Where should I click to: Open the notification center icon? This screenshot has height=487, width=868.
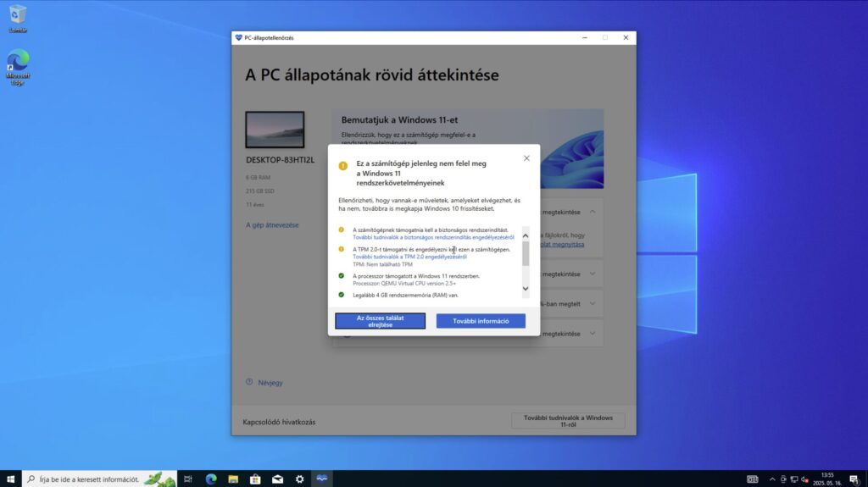tap(854, 479)
